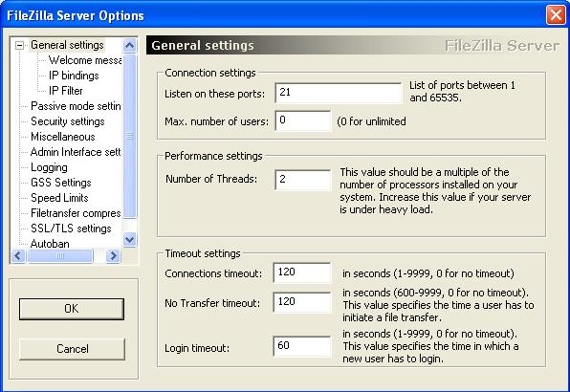Close the FileZilla Server Options dialog

[x=556, y=15]
